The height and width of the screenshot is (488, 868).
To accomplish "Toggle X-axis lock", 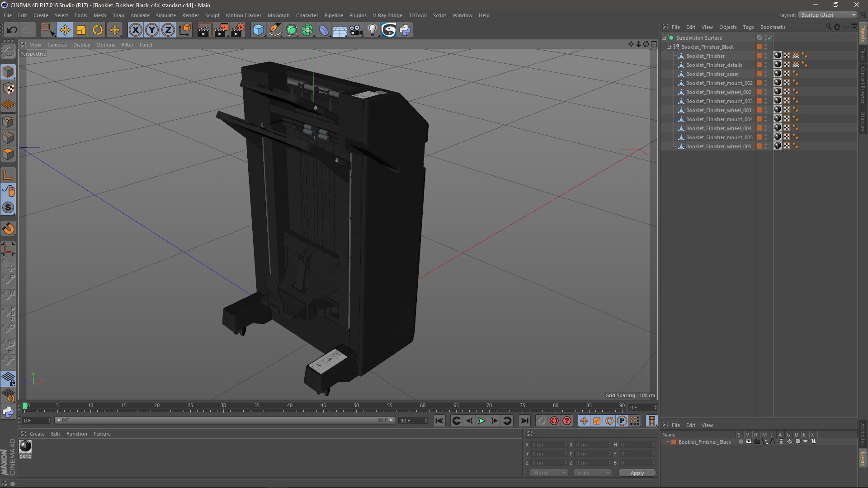I will pos(135,30).
